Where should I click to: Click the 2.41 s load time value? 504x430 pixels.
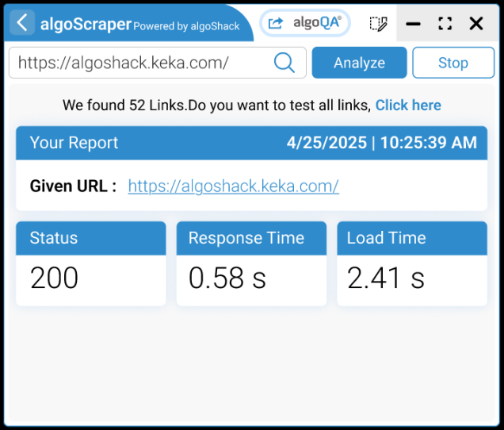coord(386,278)
